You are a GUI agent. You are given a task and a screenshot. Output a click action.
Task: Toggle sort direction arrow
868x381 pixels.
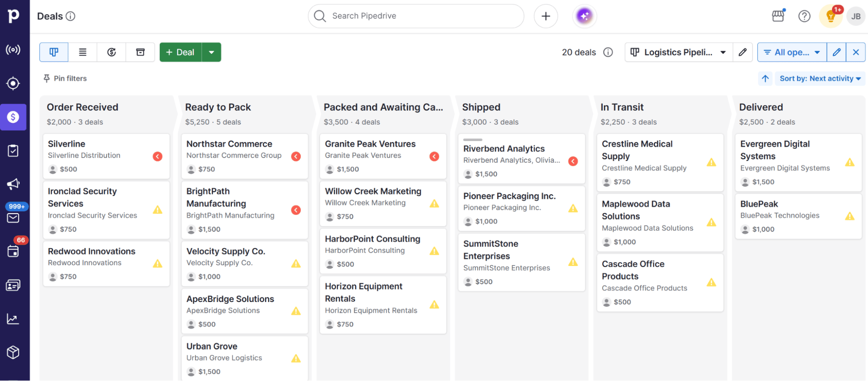765,79
